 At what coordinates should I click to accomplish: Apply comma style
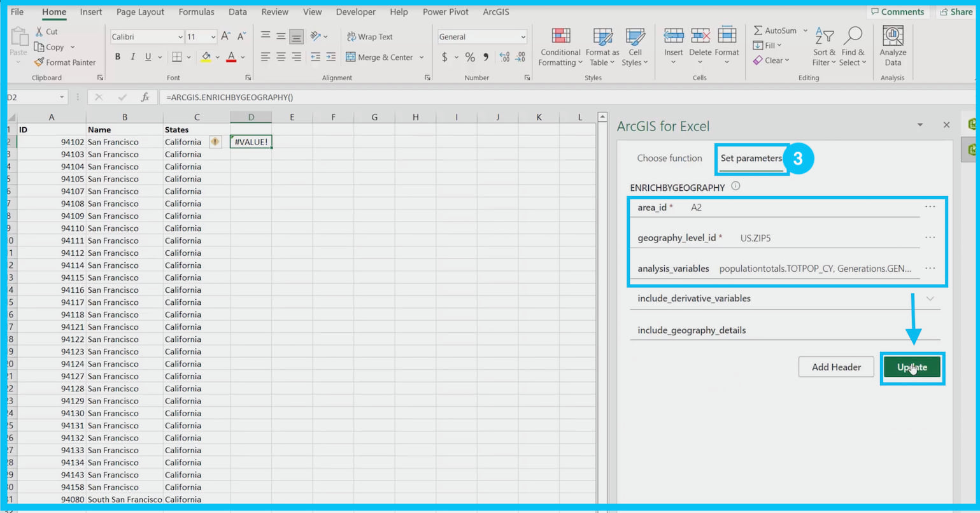tap(486, 57)
